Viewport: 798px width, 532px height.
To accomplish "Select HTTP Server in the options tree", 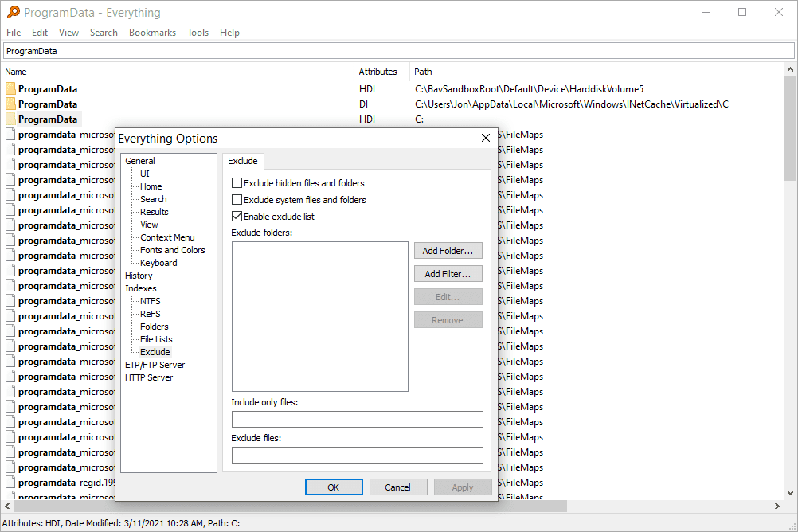I will (149, 377).
